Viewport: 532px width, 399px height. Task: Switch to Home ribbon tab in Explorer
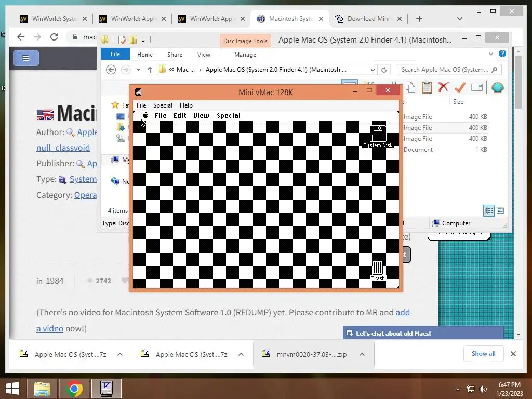(x=145, y=54)
